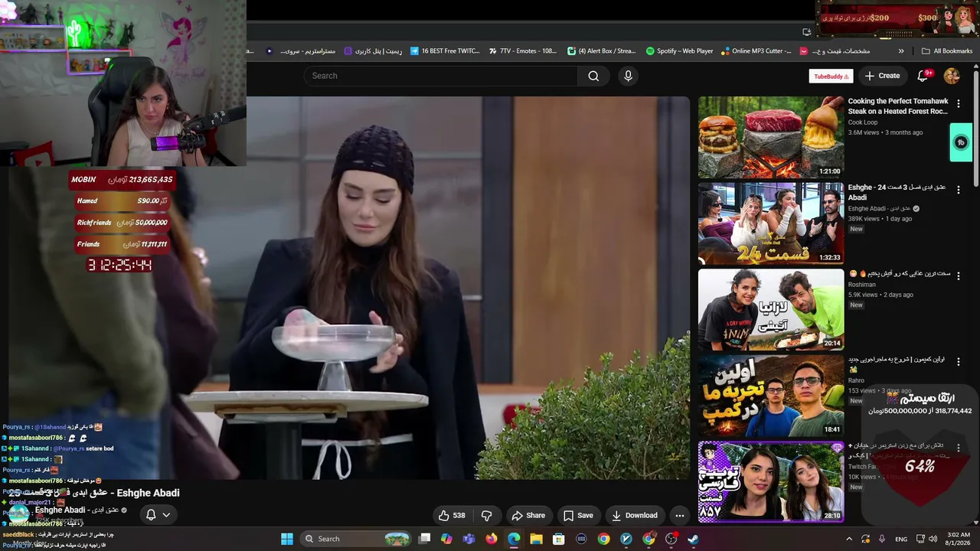Open the Rahro camping video thumbnail
Screen dimensions: 980x551
[771, 396]
